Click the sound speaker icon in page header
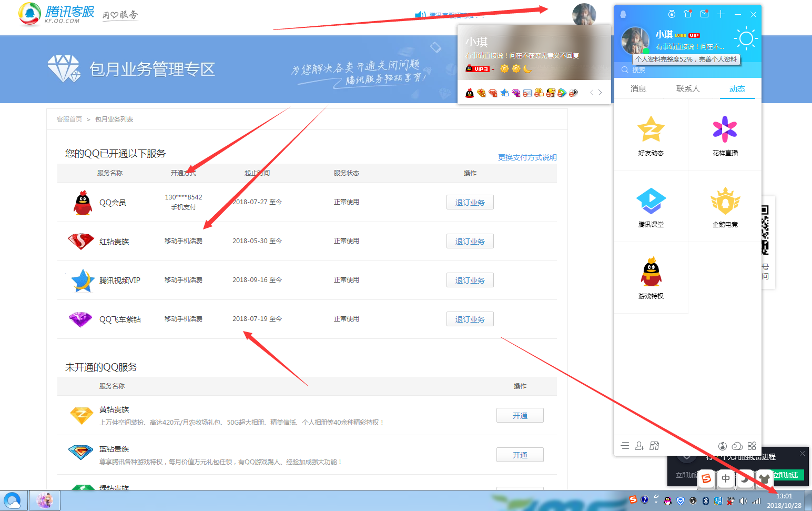Image resolution: width=812 pixels, height=511 pixels. point(420,15)
